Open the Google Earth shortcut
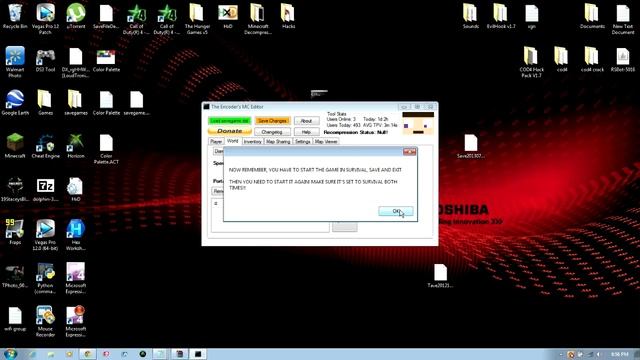Viewport: 640px width, 360px height. [x=15, y=103]
